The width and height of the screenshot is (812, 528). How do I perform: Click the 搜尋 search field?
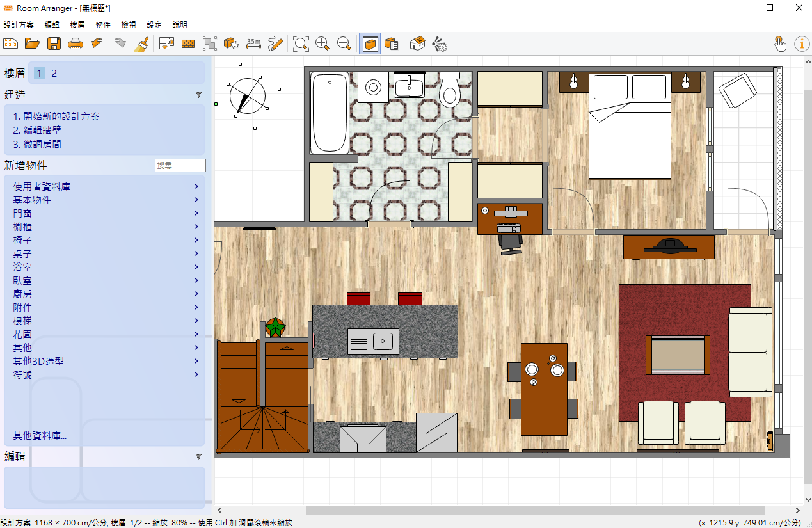[180, 166]
